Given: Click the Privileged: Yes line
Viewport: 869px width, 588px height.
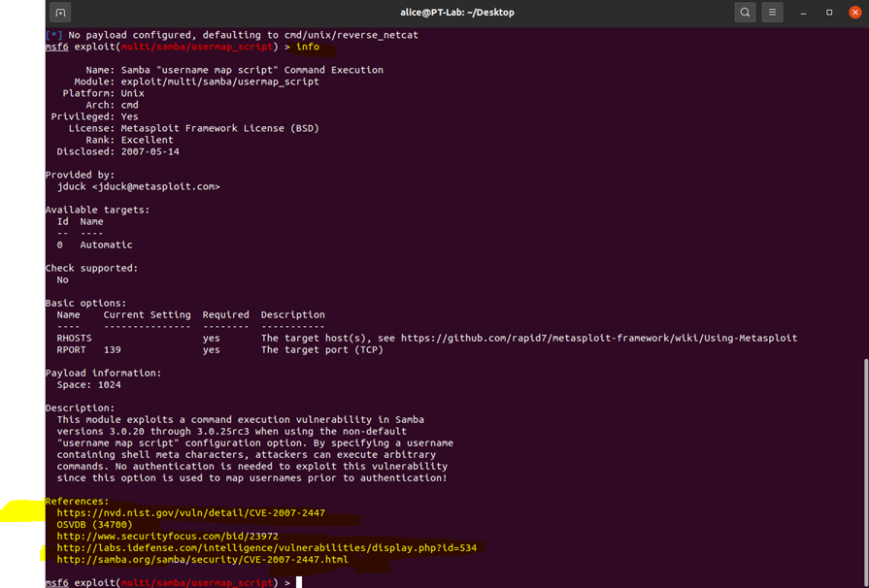Looking at the screenshot, I should coord(95,116).
